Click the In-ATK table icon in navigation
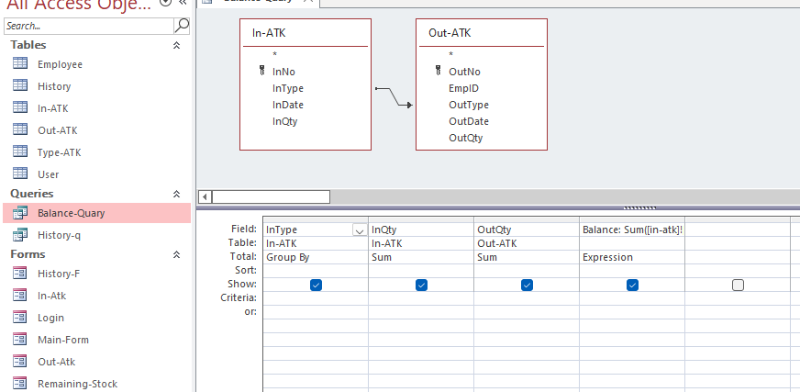The width and height of the screenshot is (800, 392). [20, 108]
